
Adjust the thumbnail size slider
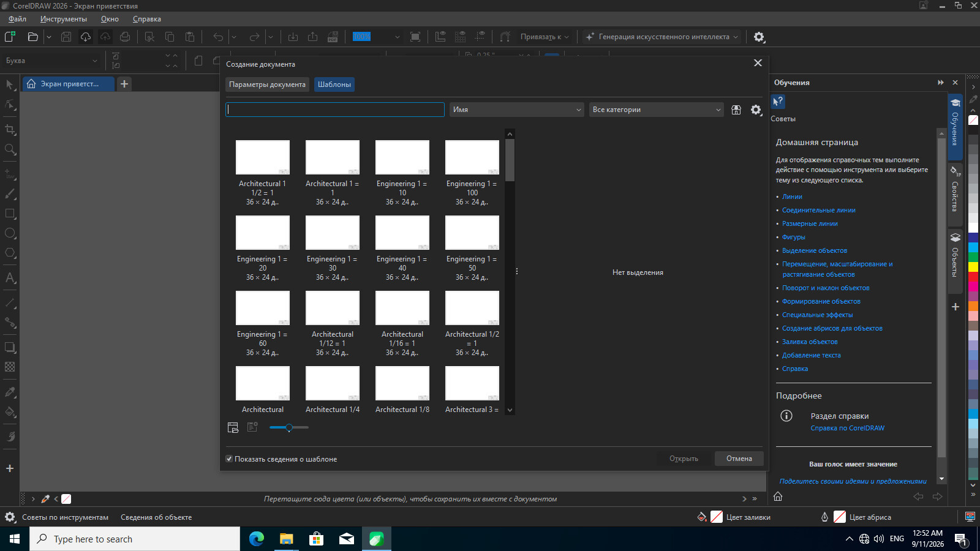coord(289,427)
